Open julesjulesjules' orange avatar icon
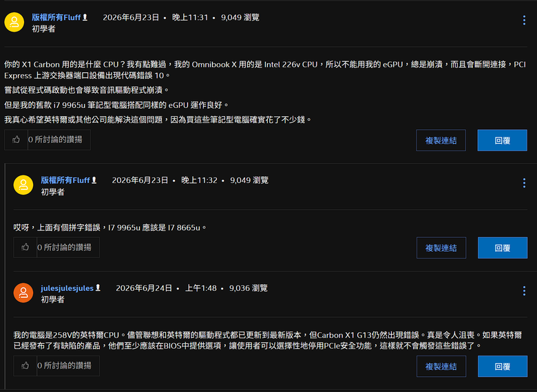The height and width of the screenshot is (392, 537). (x=23, y=293)
